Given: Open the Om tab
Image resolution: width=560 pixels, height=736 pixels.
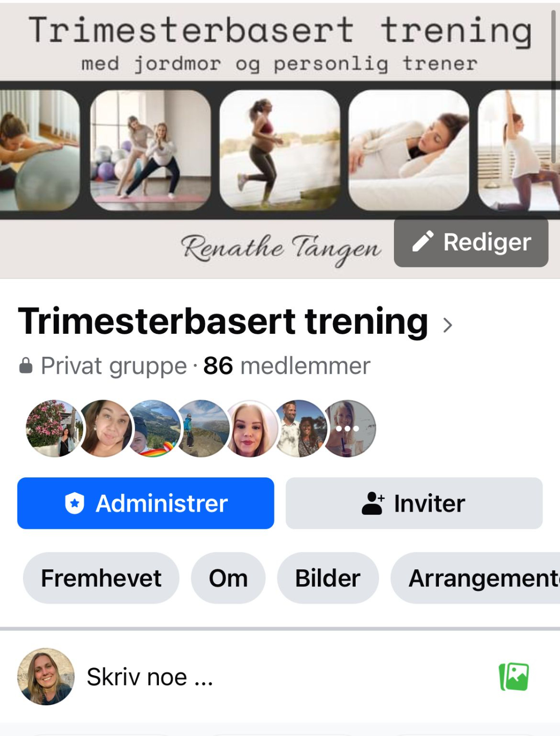Looking at the screenshot, I should (228, 578).
